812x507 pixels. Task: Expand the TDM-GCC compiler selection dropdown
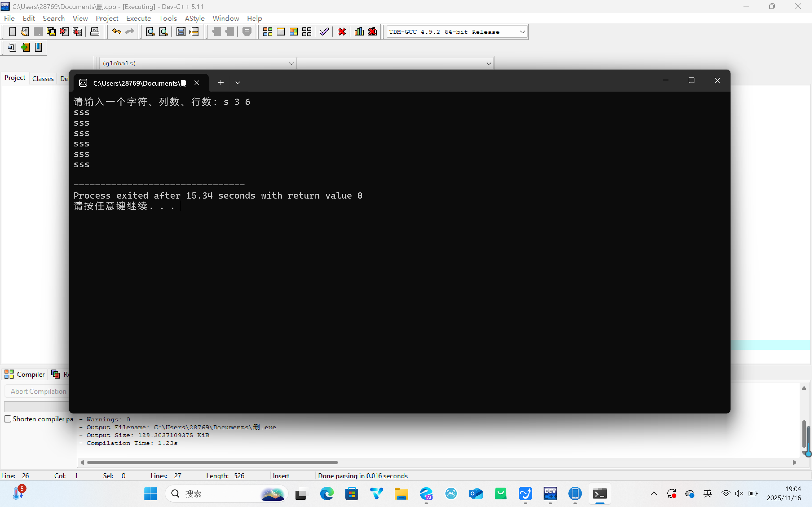pos(522,32)
